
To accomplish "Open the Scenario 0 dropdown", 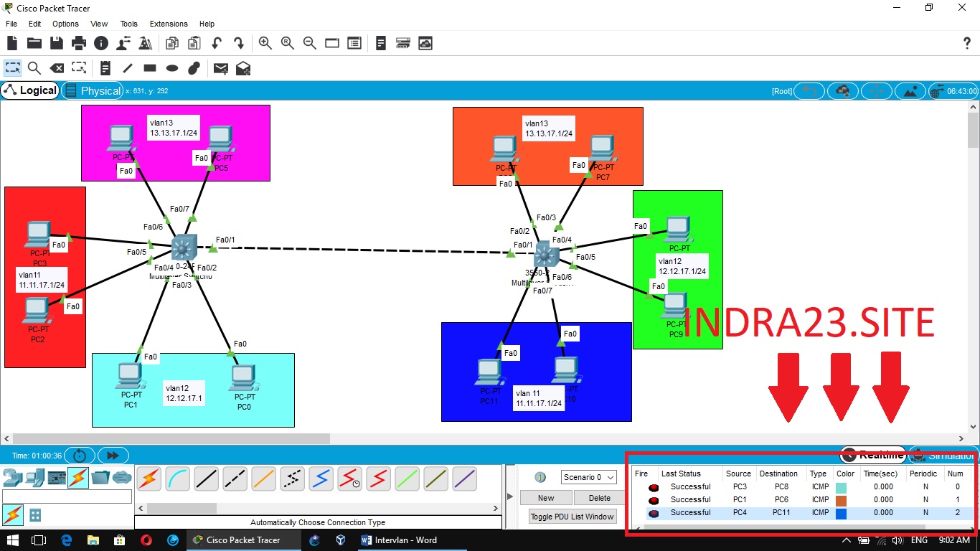I will [x=588, y=477].
